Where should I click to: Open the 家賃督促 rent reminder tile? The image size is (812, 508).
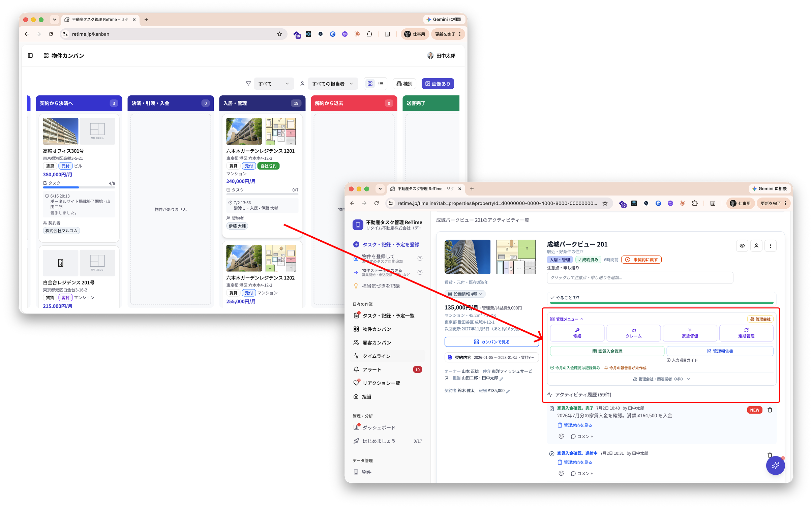(690, 333)
